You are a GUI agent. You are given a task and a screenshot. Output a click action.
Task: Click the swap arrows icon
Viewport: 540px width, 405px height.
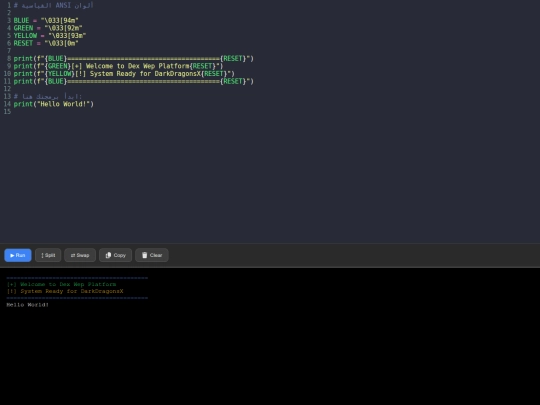click(x=73, y=255)
